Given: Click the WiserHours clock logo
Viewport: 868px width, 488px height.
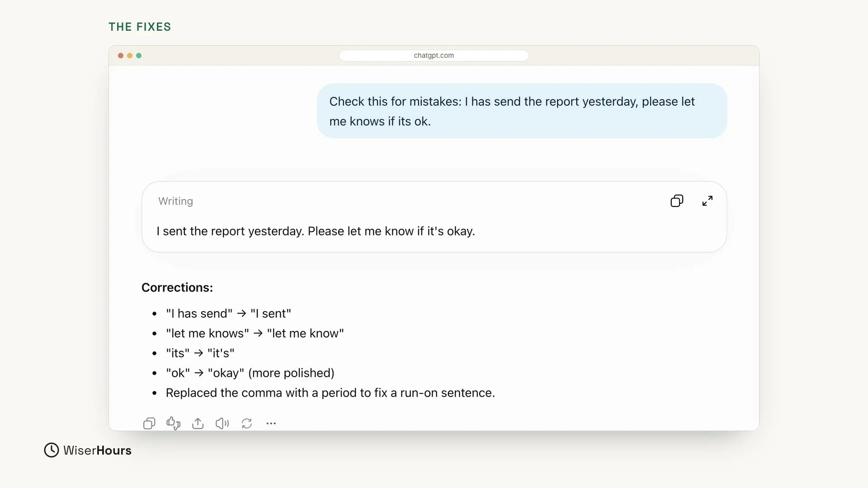Looking at the screenshot, I should tap(52, 450).
